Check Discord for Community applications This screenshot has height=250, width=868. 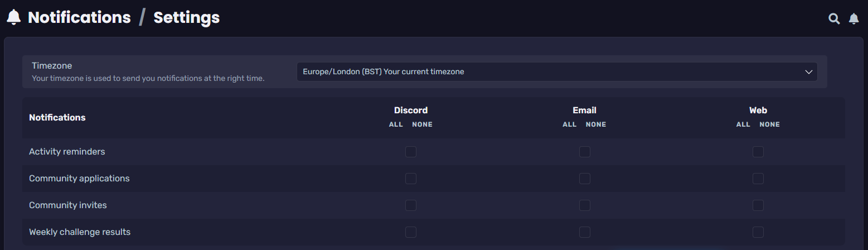(411, 179)
